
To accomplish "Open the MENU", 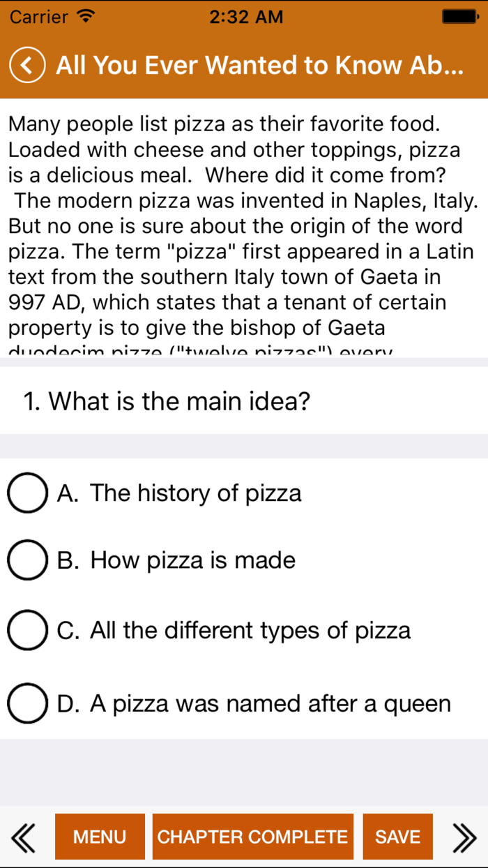I will [100, 836].
